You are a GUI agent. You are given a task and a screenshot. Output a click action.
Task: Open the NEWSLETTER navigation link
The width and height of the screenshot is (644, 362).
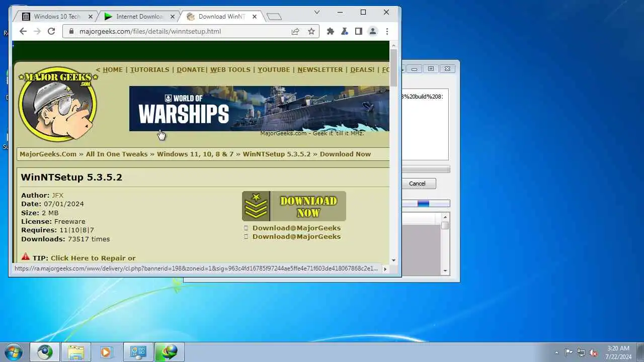[x=320, y=69]
